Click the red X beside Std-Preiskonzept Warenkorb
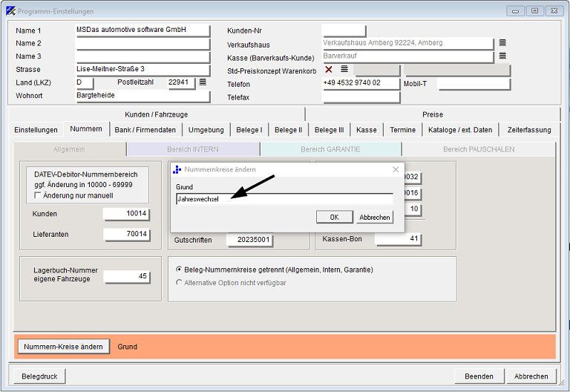This screenshot has width=570, height=392. point(329,69)
